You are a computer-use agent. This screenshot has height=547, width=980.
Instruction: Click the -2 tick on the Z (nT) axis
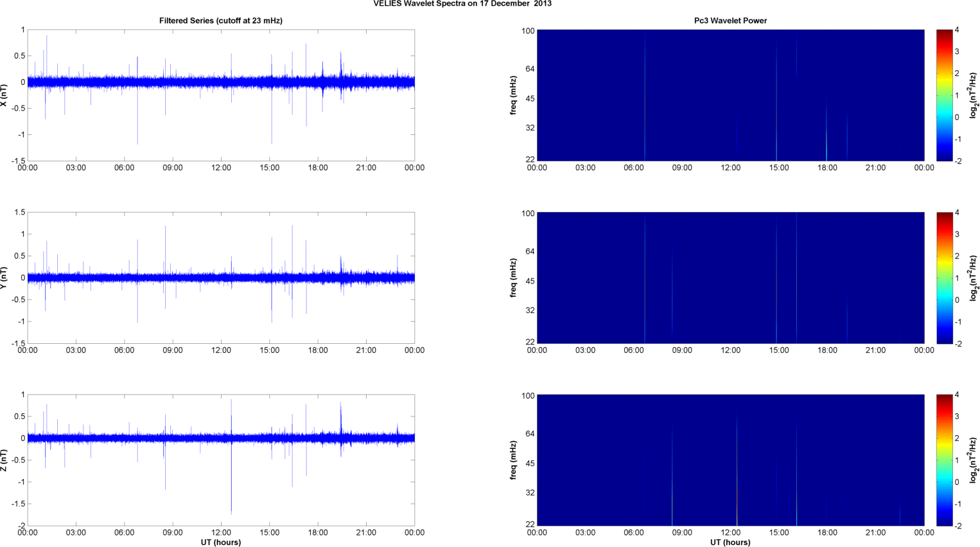pyautogui.click(x=22, y=526)
